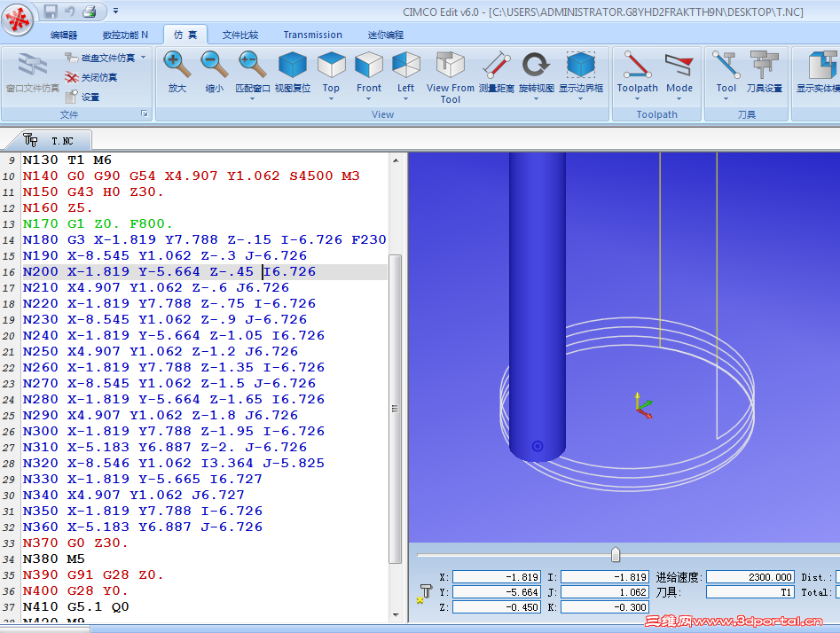Click the simulation progress slider handle

pos(616,555)
